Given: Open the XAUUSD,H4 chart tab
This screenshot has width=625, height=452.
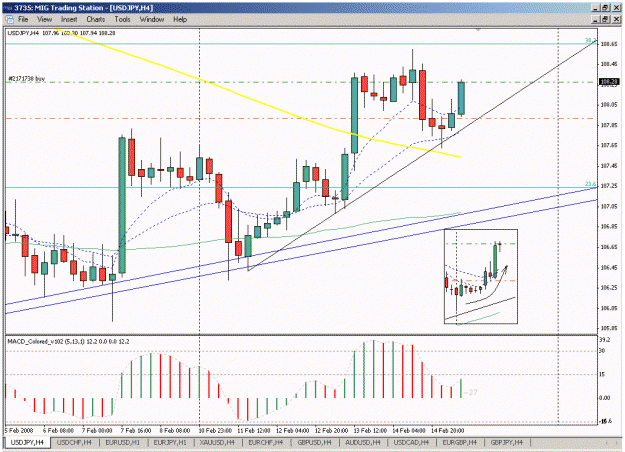Looking at the screenshot, I should [217, 442].
